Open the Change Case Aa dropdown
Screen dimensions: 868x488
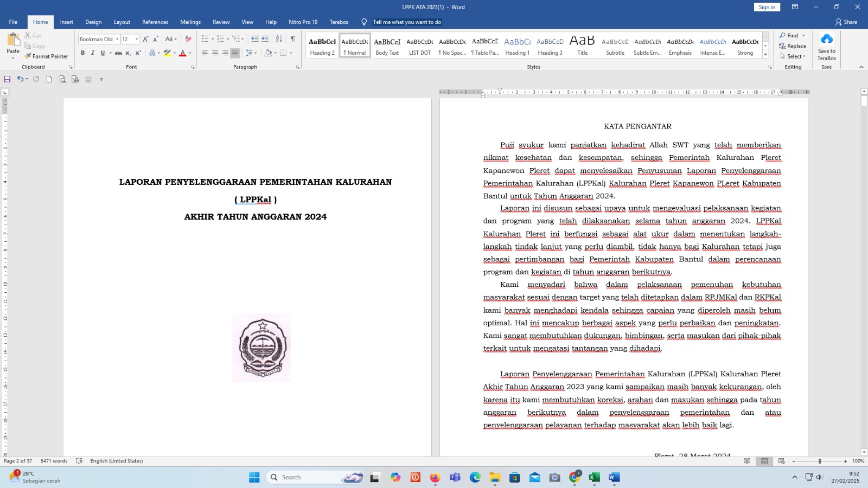tap(171, 39)
